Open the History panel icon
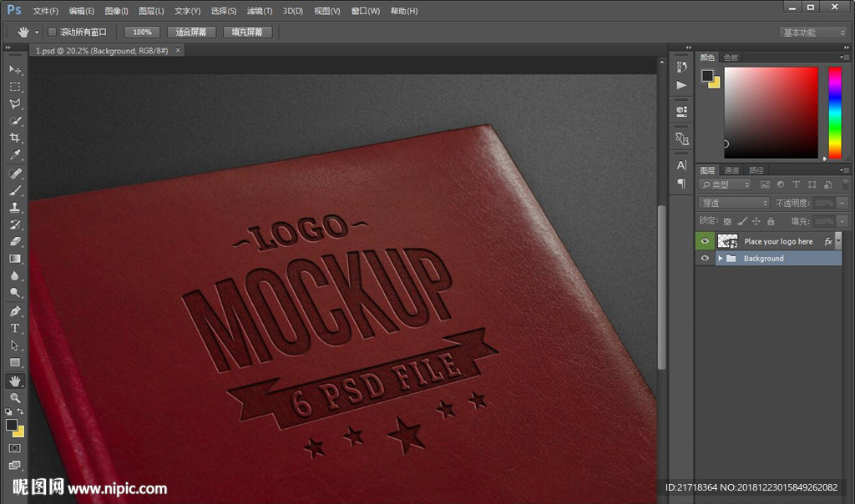Viewport: 855px width, 504px height. 681,67
